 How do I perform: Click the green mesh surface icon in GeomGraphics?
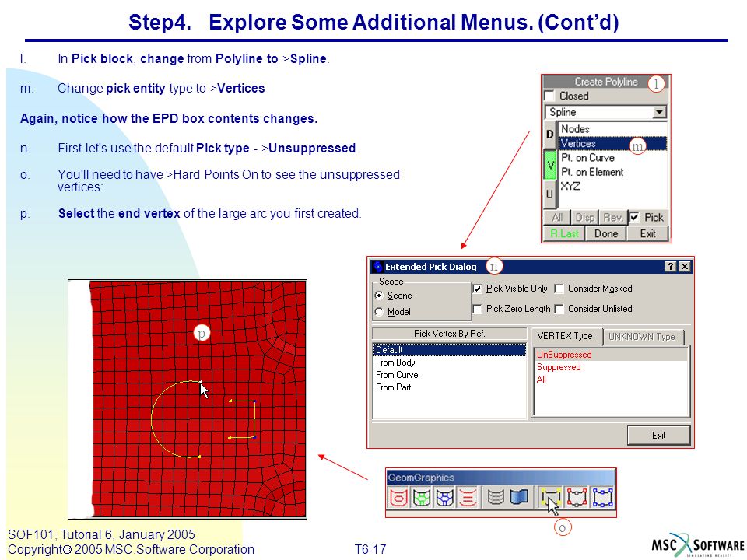(422, 498)
